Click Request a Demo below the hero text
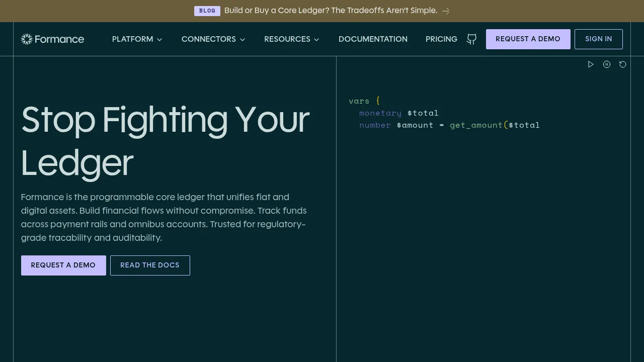This screenshot has height=362, width=644. point(63,265)
